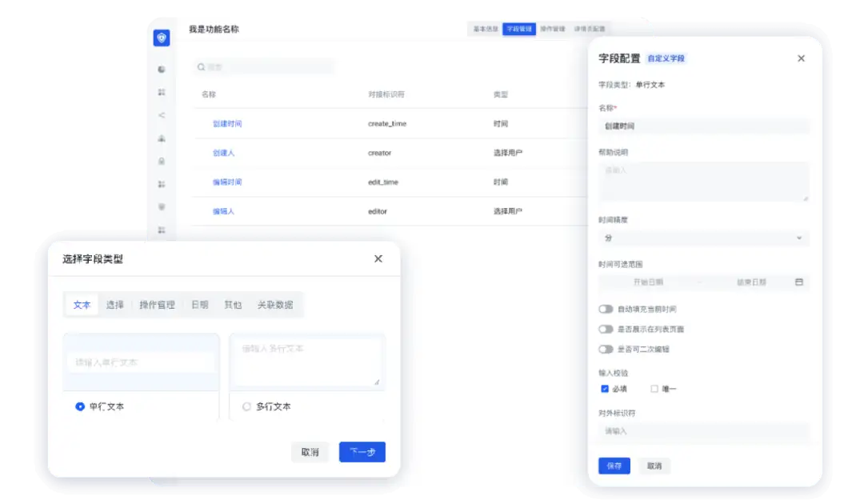Open the 编辑人 field link
This screenshot has width=864, height=504.
[223, 211]
